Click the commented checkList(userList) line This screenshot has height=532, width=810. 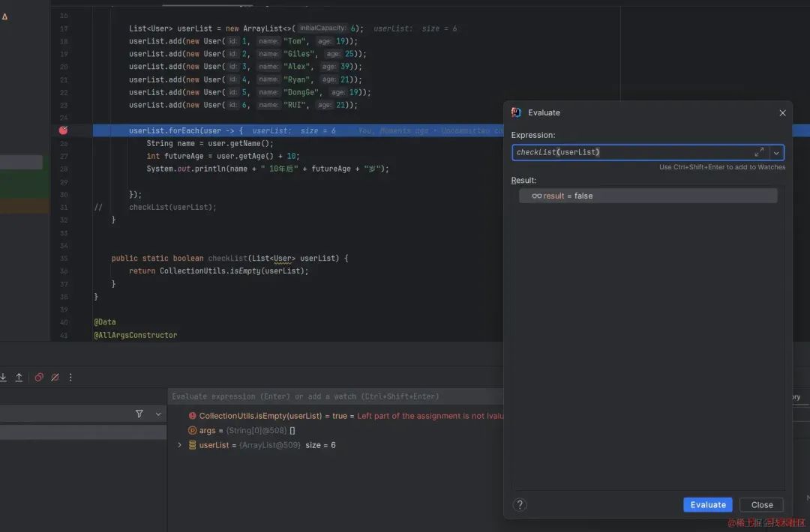coord(172,207)
